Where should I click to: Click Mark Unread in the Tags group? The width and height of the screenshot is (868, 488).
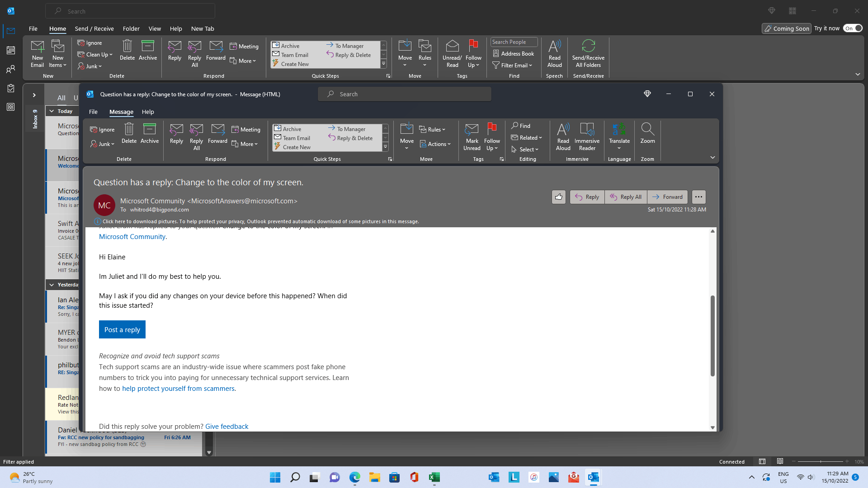pos(472,137)
